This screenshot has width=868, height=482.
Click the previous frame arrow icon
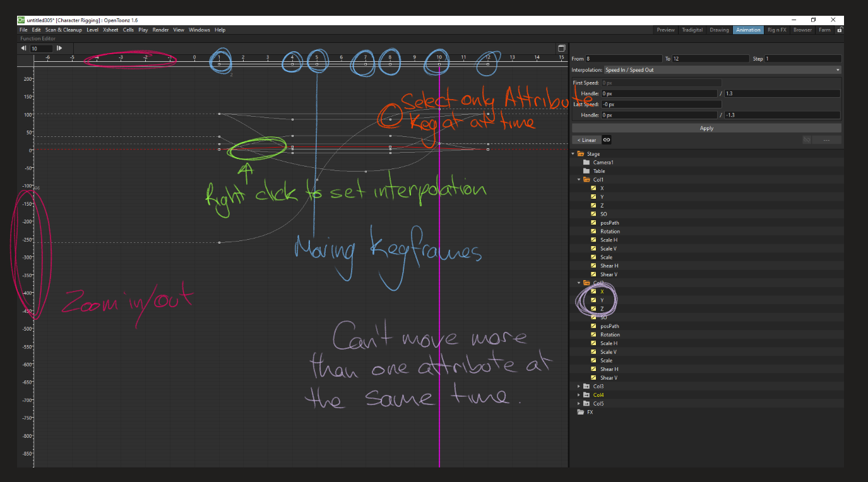pos(23,48)
